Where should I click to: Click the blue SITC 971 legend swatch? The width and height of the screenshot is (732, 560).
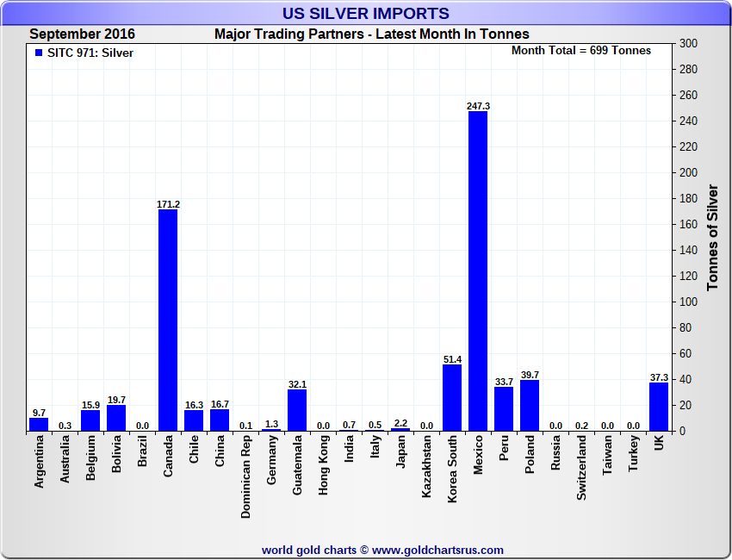pos(38,53)
